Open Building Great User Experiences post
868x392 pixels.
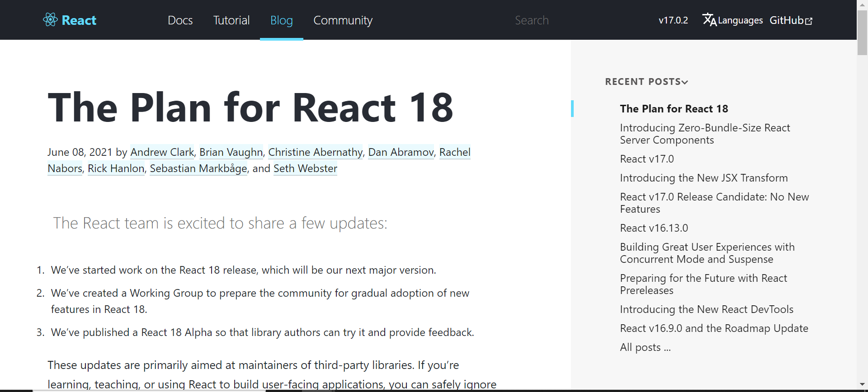click(707, 253)
